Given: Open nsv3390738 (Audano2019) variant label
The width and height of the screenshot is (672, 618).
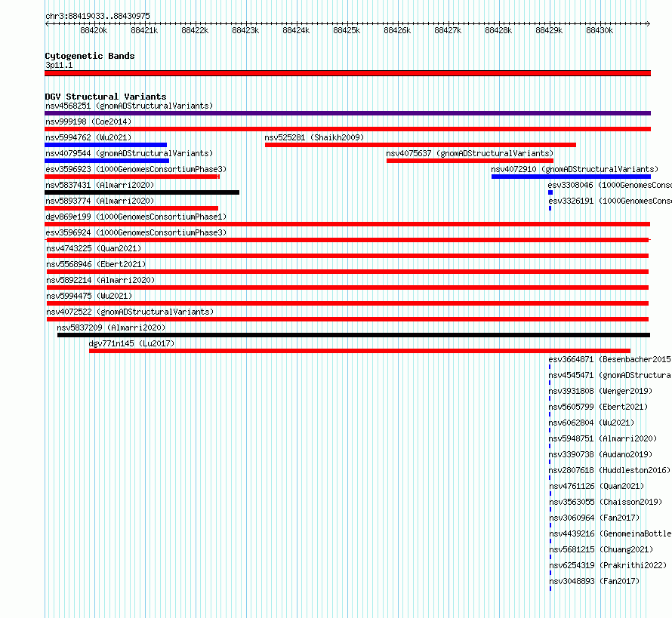Looking at the screenshot, I should tap(600, 454).
